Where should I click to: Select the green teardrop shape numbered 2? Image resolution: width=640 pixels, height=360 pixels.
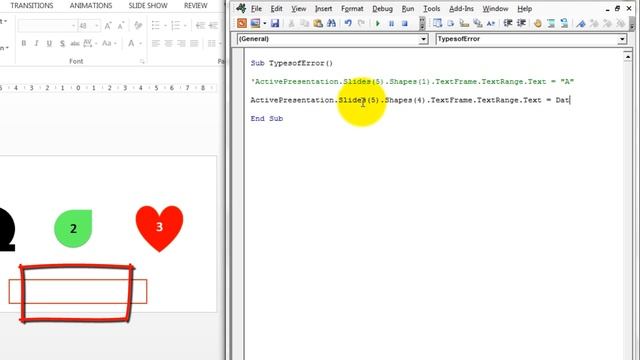click(73, 229)
